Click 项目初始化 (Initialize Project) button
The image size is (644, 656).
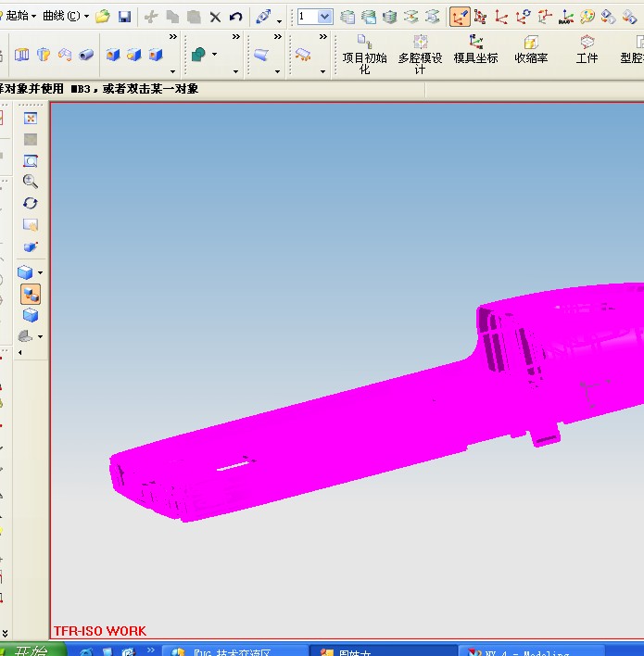[x=364, y=55]
